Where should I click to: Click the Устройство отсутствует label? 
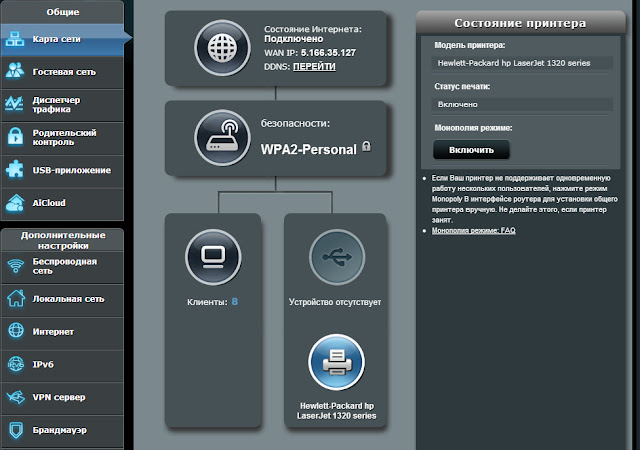pos(335,302)
